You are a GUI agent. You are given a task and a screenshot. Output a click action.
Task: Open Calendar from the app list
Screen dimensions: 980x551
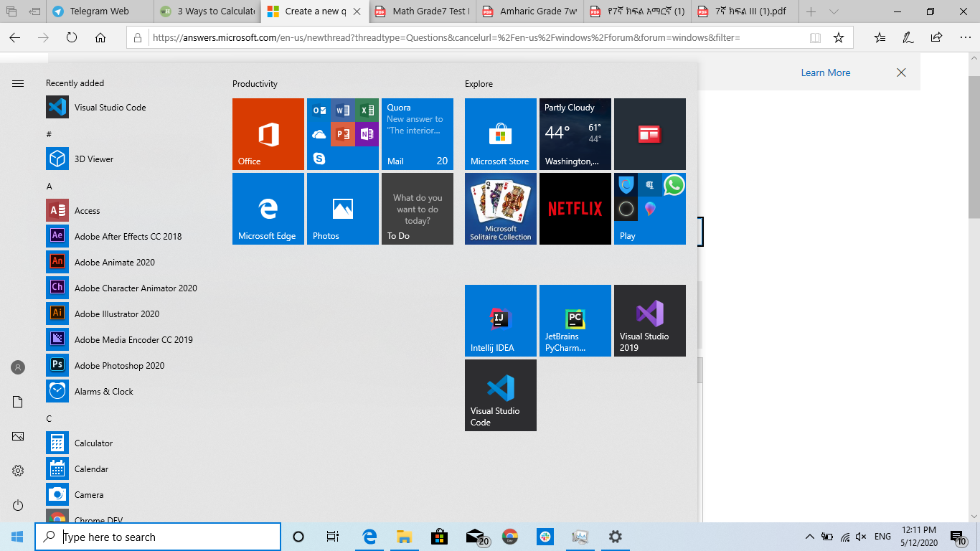tap(129, 469)
